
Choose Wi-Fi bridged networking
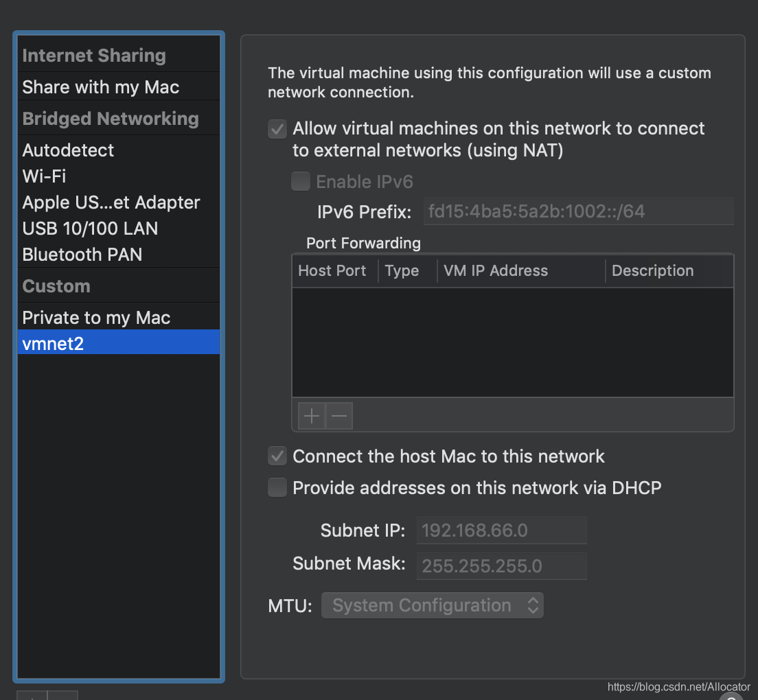pos(118,176)
